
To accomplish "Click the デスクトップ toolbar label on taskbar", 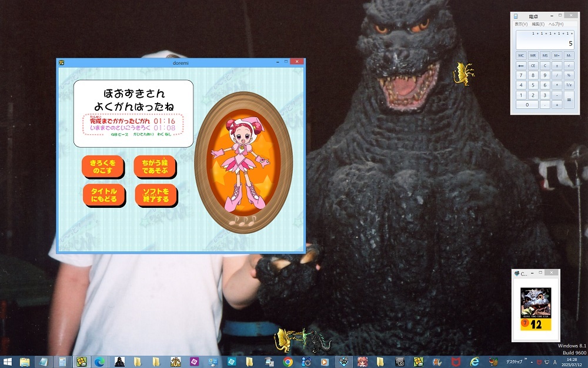I will [x=514, y=362].
